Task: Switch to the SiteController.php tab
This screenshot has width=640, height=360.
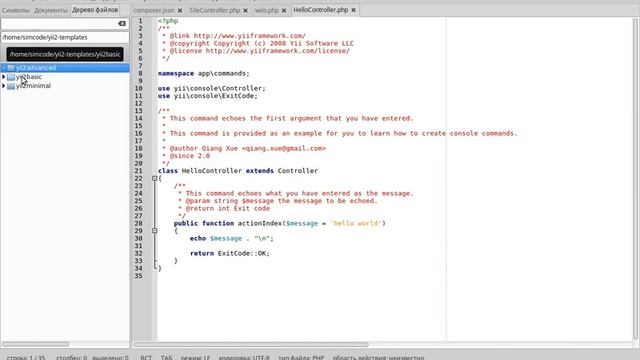Action: (x=214, y=10)
